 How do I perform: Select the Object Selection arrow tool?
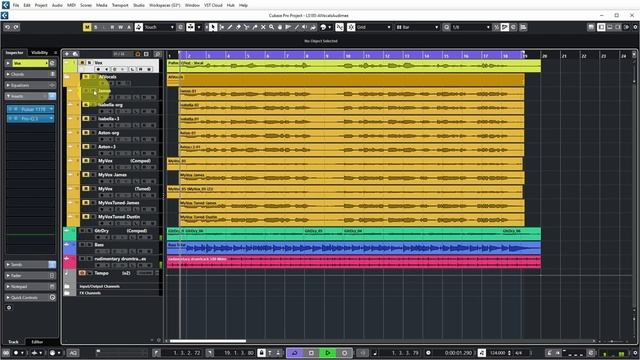[213, 27]
